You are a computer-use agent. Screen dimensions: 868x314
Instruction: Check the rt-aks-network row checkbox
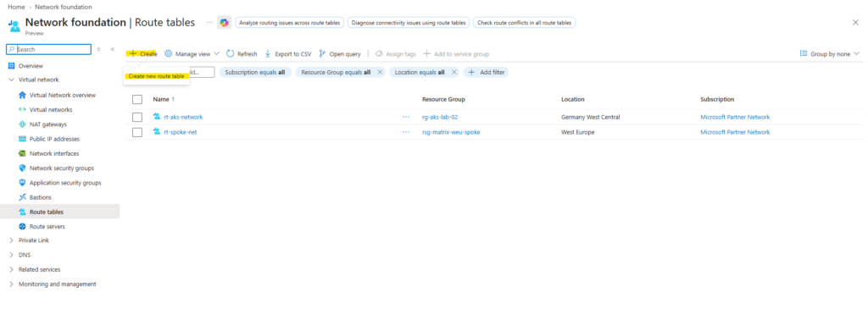pyautogui.click(x=137, y=117)
